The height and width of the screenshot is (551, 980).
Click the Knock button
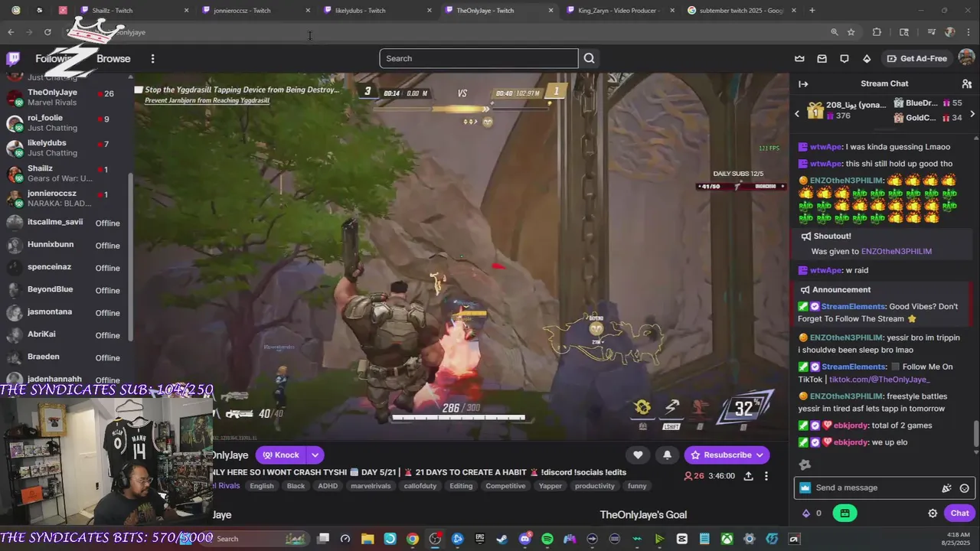(x=281, y=455)
